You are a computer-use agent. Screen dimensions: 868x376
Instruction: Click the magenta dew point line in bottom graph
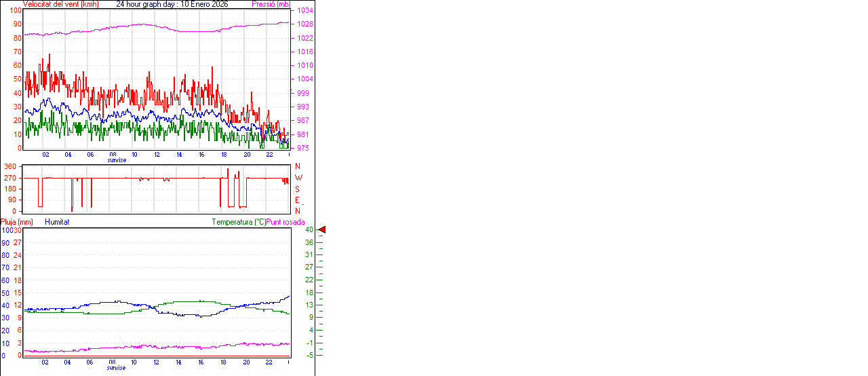point(170,346)
